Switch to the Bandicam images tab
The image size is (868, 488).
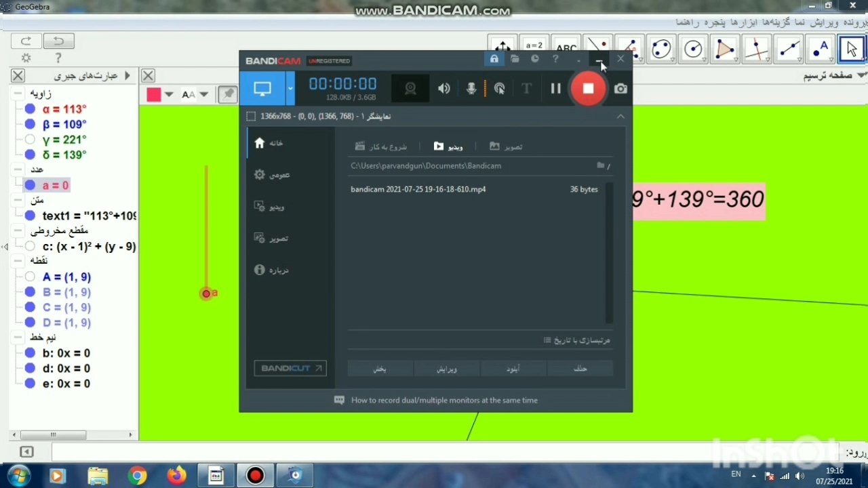pos(506,146)
